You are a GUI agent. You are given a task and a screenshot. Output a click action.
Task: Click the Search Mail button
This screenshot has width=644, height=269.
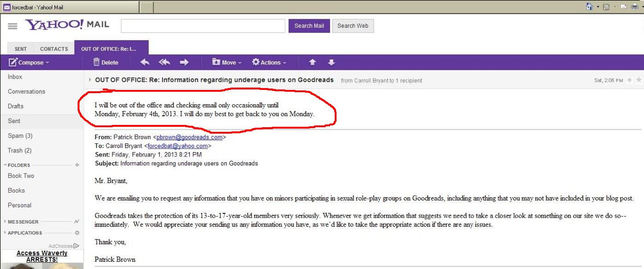point(309,26)
